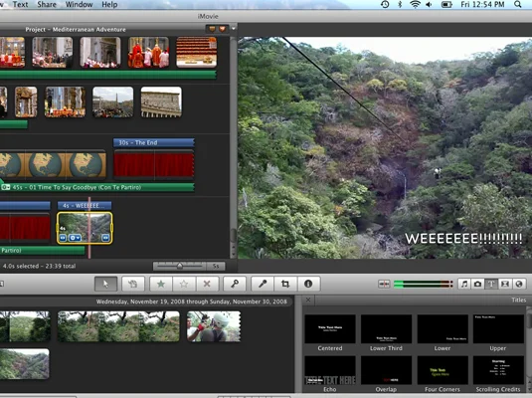
Task: Click the comment marker icon
Action: [212, 29]
